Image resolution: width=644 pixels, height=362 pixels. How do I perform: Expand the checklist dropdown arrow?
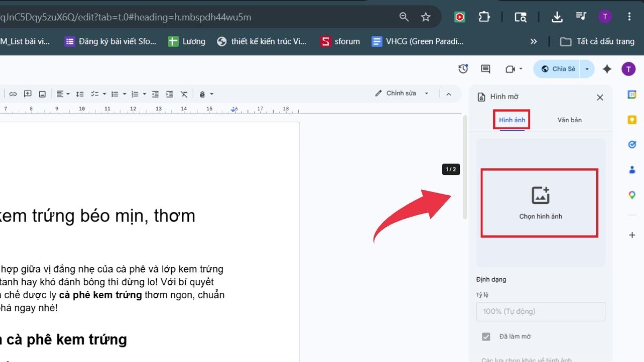pyautogui.click(x=104, y=94)
